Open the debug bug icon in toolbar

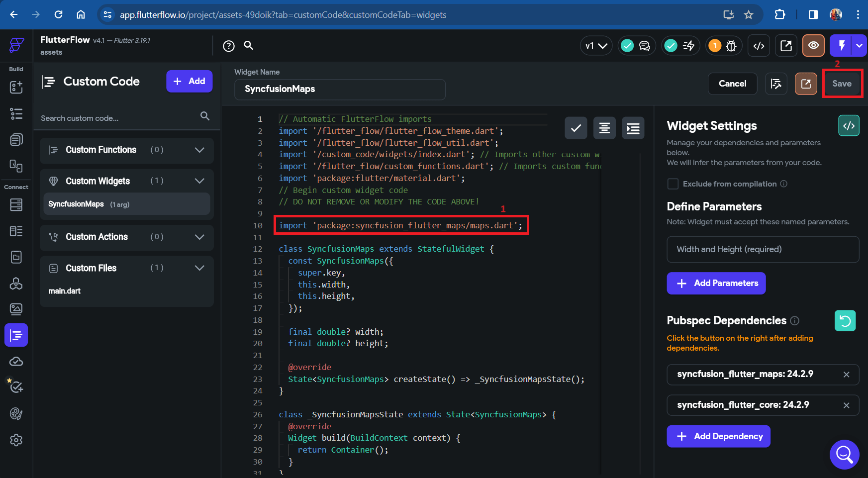pos(731,46)
